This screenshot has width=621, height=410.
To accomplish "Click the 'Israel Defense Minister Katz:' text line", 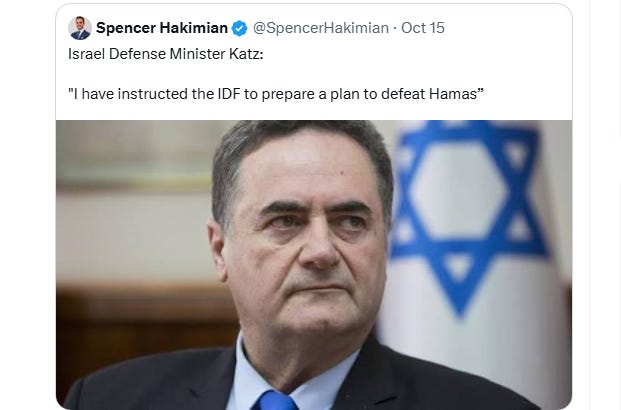I will coord(166,54).
